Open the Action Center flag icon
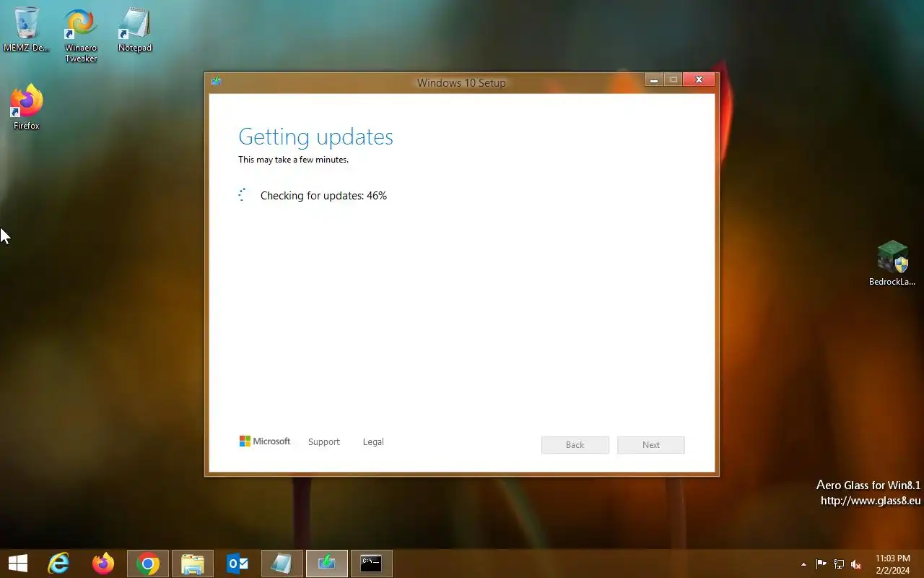 tap(821, 564)
